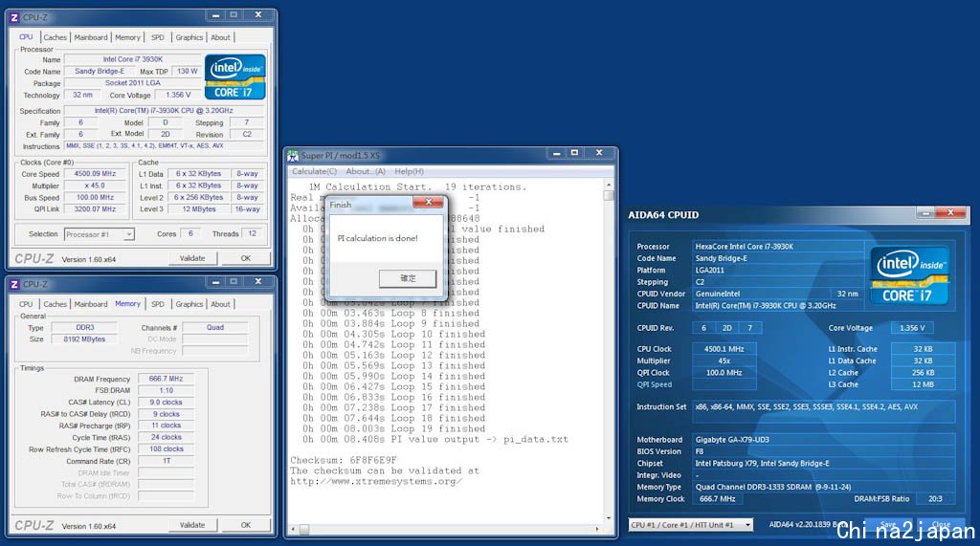Image resolution: width=980 pixels, height=546 pixels.
Task: Click the Memory Clock 666.7 MHz value in AIDA64
Action: [x=718, y=498]
